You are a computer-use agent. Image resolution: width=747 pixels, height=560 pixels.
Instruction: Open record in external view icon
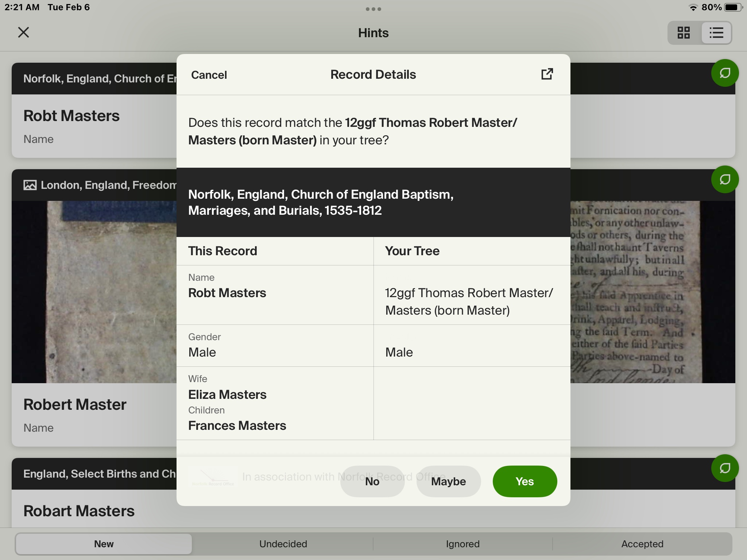[x=547, y=74]
